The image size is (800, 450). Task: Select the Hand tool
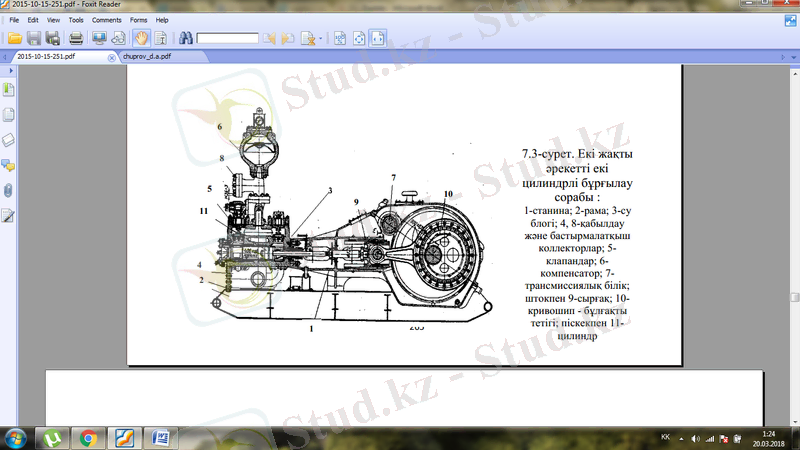coord(142,39)
